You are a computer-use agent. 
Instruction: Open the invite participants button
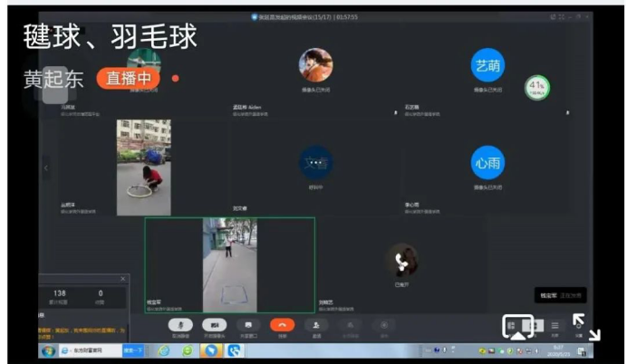tap(315, 325)
